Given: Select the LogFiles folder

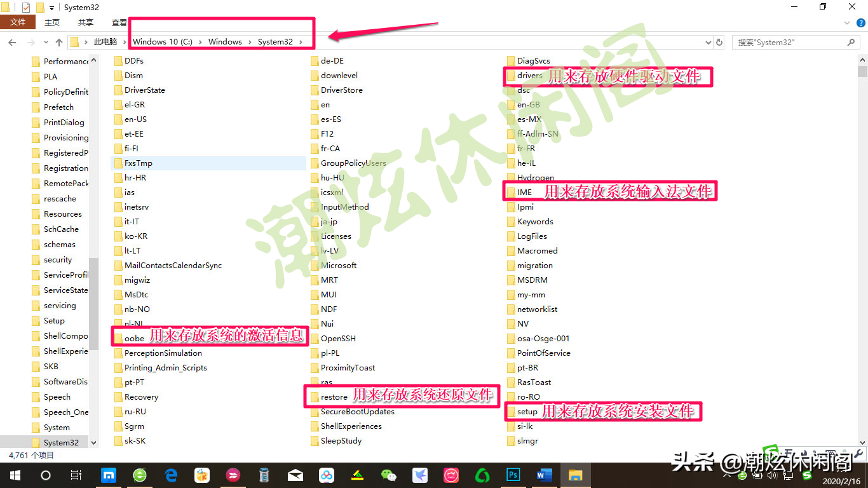Looking at the screenshot, I should point(532,236).
